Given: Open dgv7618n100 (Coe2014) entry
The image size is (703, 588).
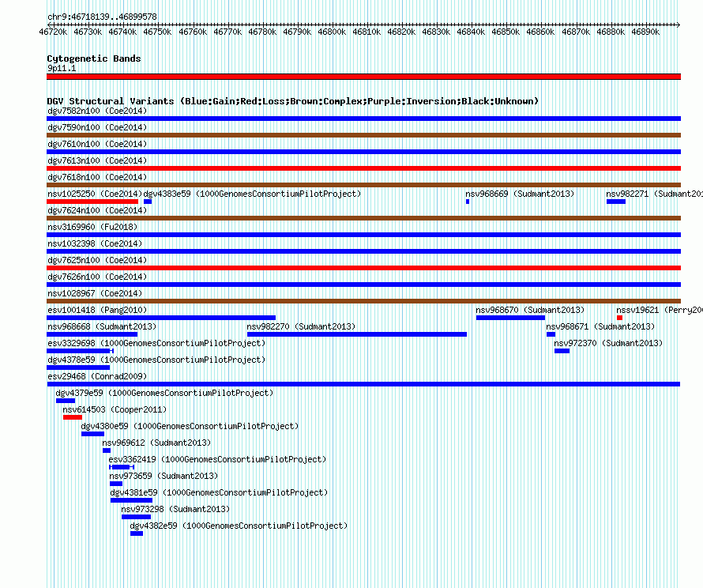Looking at the screenshot, I should coord(97,177).
